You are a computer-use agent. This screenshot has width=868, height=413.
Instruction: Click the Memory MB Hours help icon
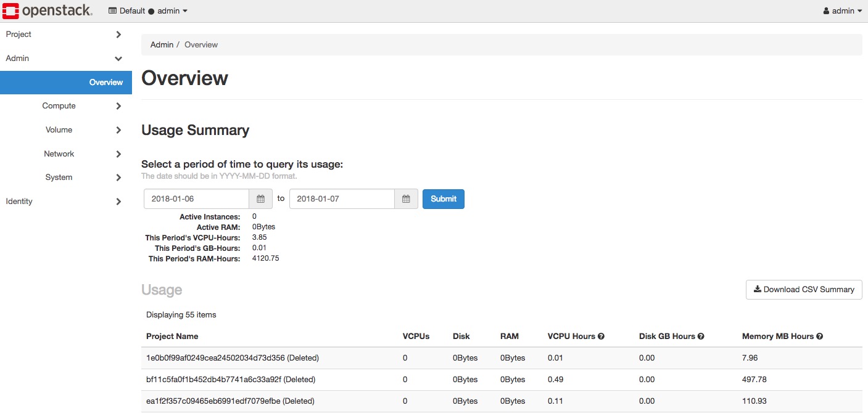(820, 337)
